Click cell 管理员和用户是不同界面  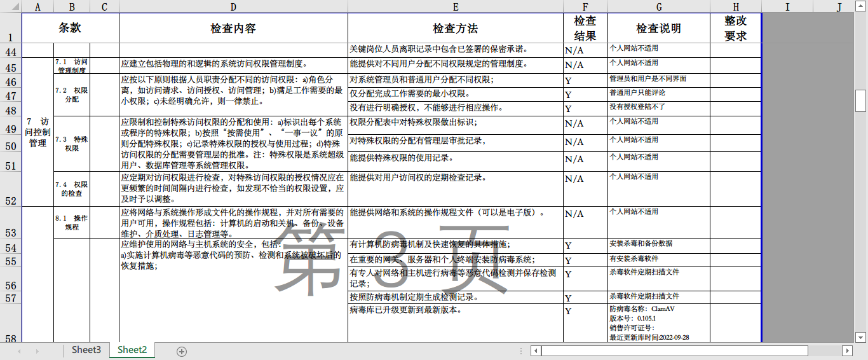click(659, 80)
